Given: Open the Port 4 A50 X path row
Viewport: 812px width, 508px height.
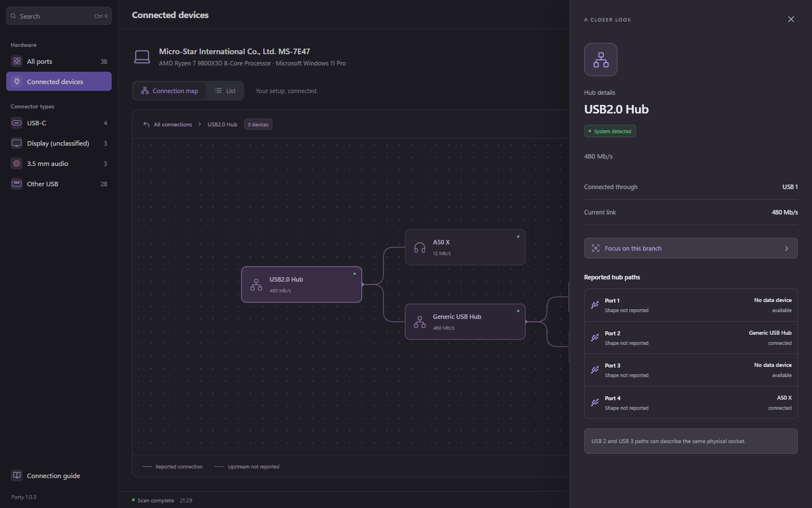Looking at the screenshot, I should (691, 402).
